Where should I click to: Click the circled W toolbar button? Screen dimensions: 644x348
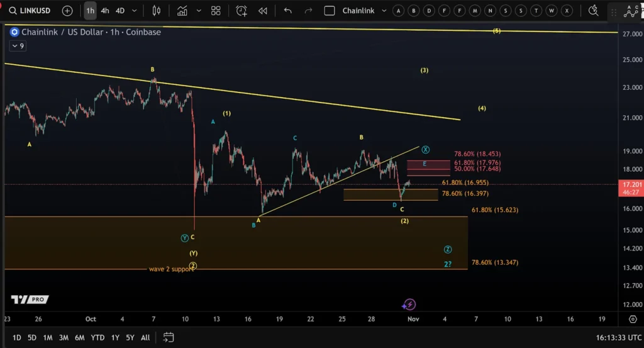551,11
